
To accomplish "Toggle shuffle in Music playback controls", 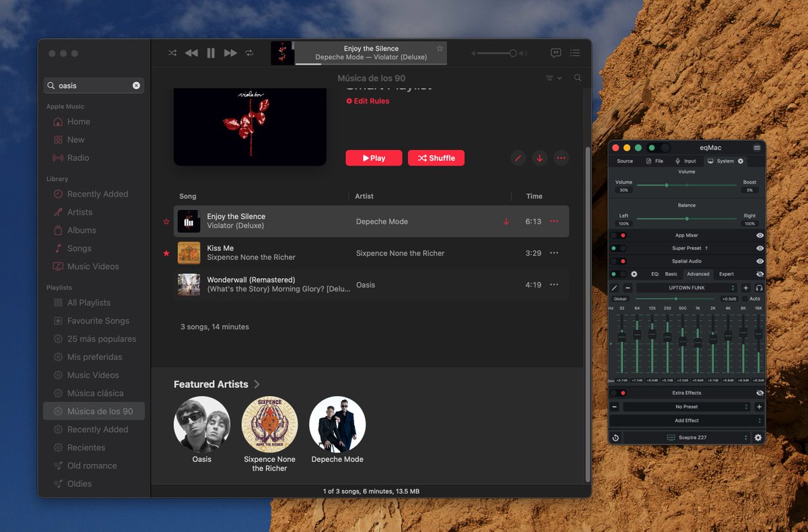I will 172,53.
